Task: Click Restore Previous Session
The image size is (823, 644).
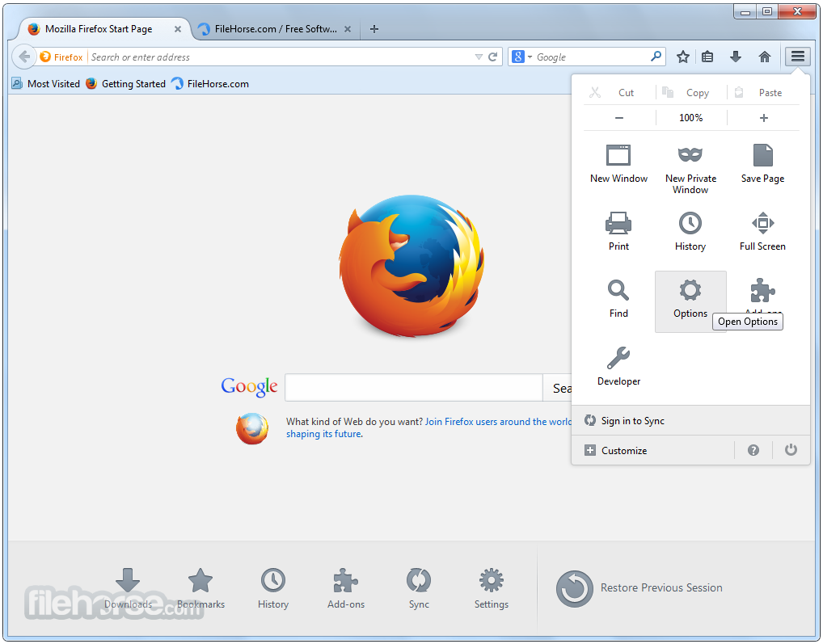Action: (639, 588)
